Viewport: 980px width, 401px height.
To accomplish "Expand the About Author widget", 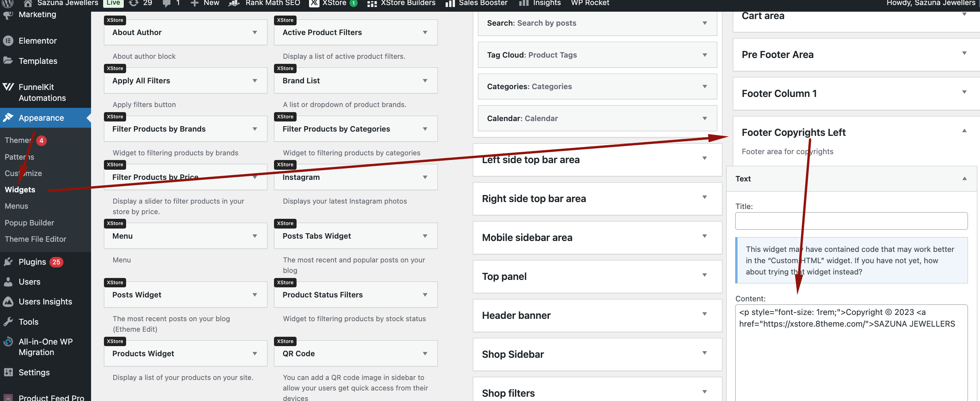I will 255,32.
